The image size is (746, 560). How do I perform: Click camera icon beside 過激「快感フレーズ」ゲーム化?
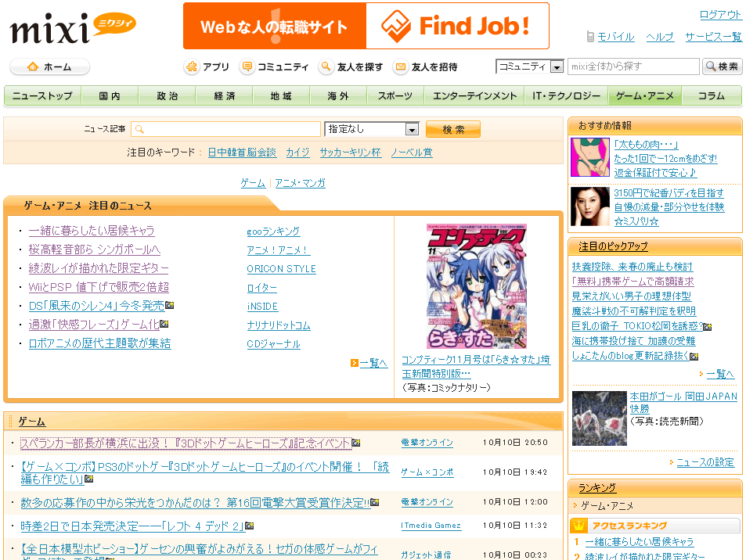pyautogui.click(x=164, y=324)
